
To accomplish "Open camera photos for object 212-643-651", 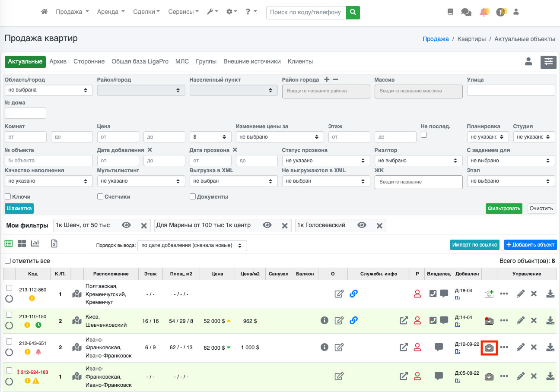I will pyautogui.click(x=489, y=348).
